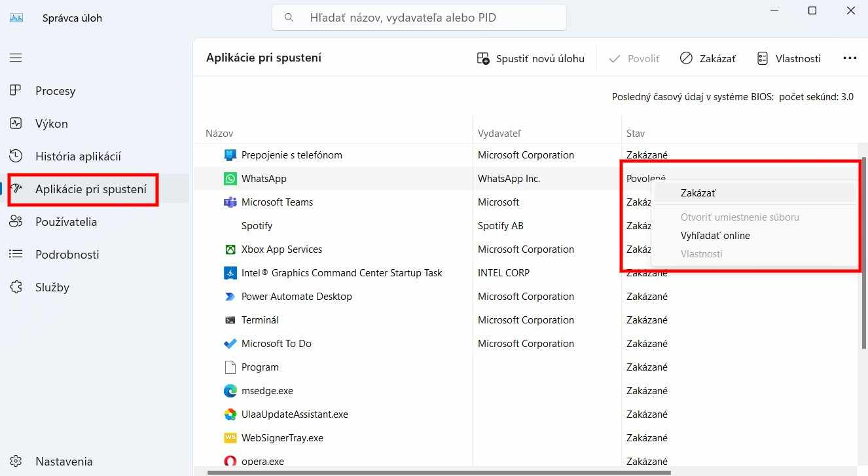Click the Povoliť toolbar button
868x476 pixels.
click(634, 58)
